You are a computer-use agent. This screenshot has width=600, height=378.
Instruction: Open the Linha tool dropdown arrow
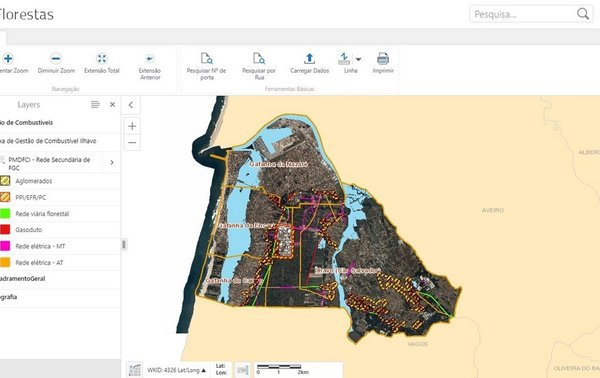coord(358,59)
